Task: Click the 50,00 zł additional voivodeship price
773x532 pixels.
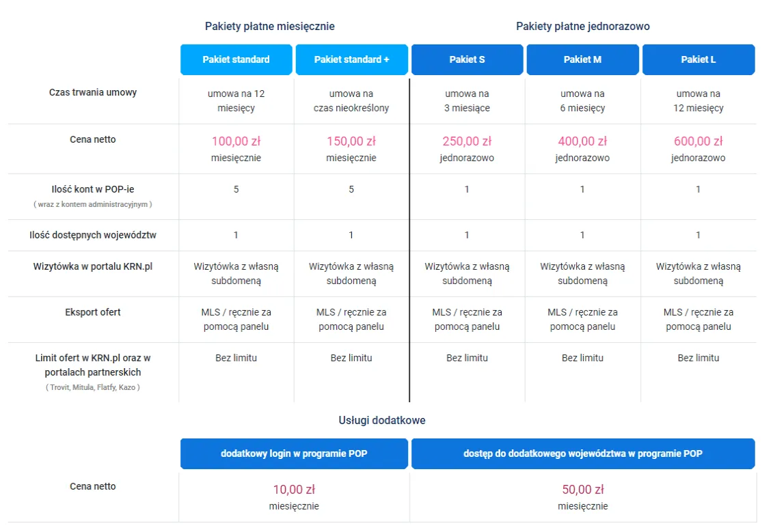Action: pos(582,490)
